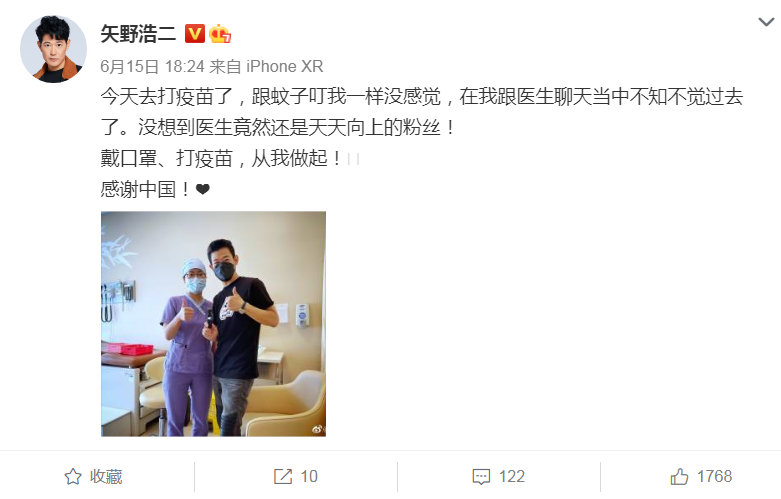Image resolution: width=781 pixels, height=499 pixels.
Task: Expand the post options chevron
Action: [x=766, y=22]
